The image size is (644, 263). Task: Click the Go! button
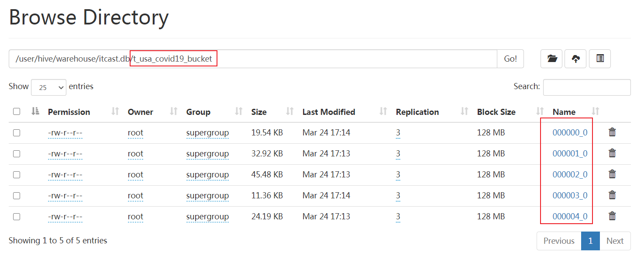click(x=510, y=59)
